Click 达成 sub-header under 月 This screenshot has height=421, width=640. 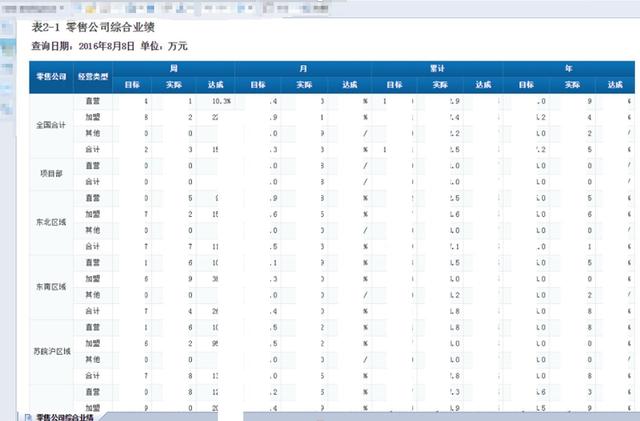pos(349,85)
